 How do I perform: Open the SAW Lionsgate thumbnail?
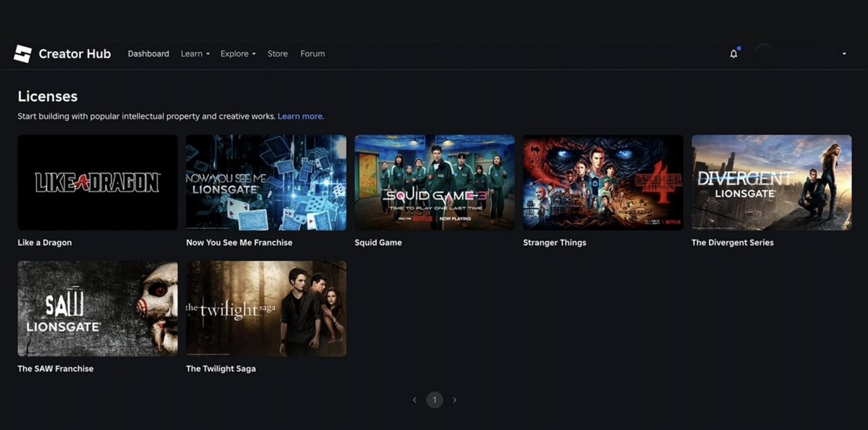click(x=98, y=309)
